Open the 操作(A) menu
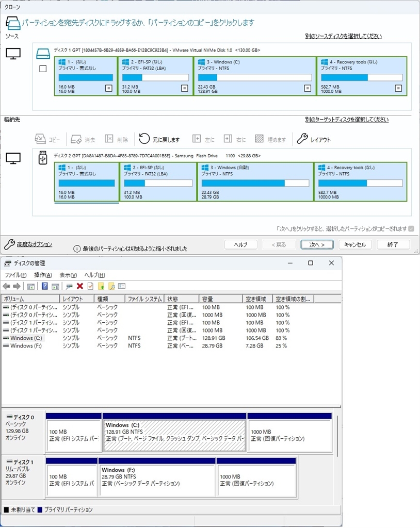420x528 pixels. tap(43, 275)
